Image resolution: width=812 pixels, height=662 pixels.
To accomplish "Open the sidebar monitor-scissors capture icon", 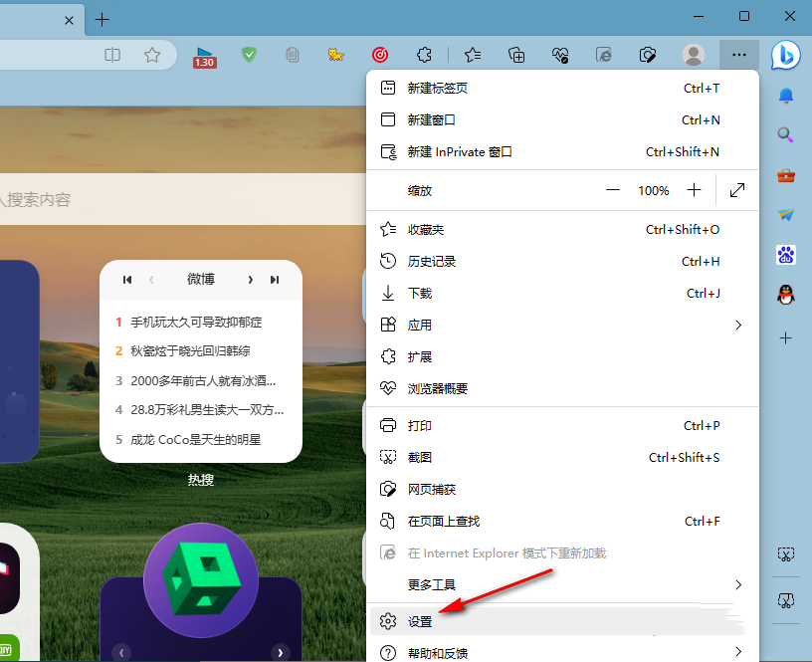I will pyautogui.click(x=785, y=600).
